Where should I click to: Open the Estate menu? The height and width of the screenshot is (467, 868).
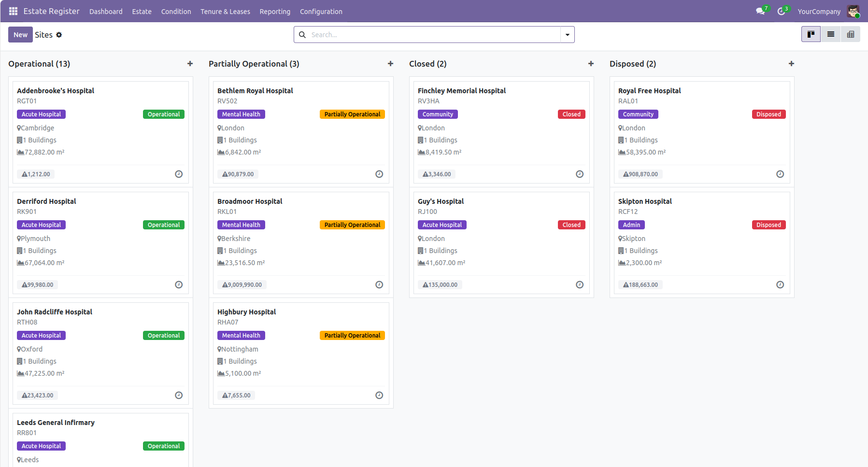point(142,12)
